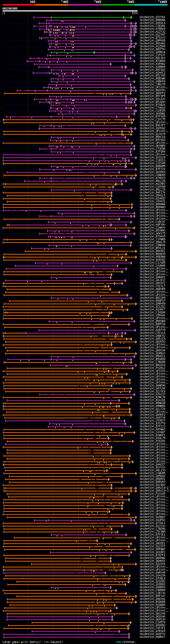Click the query end position 533
The image size is (170, 644).
(134, 13)
